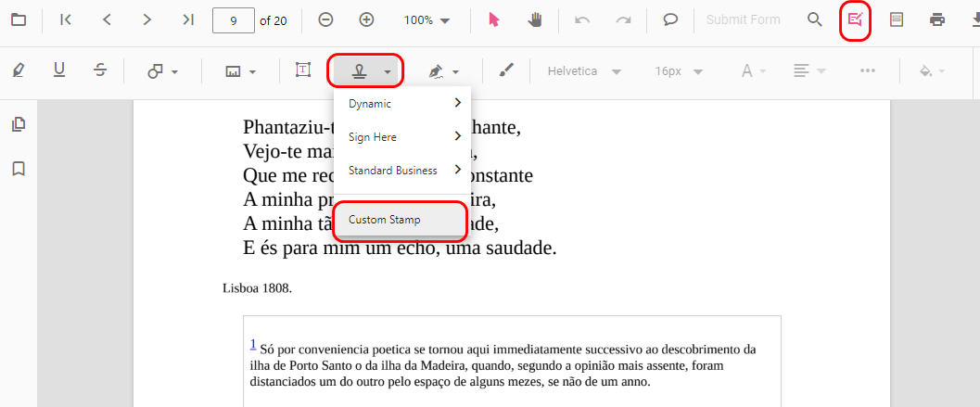Image resolution: width=980 pixels, height=407 pixels.
Task: Choose the Custom Stamp menu option
Action: click(400, 220)
